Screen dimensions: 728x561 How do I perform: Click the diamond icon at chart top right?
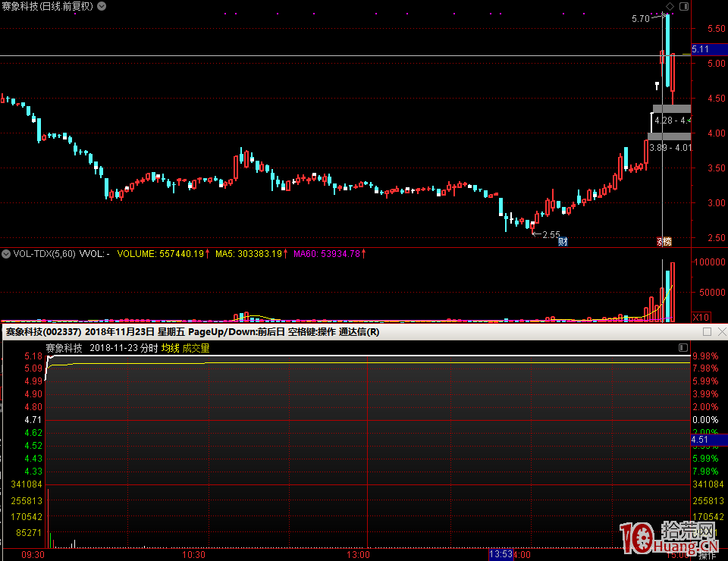(x=670, y=6)
